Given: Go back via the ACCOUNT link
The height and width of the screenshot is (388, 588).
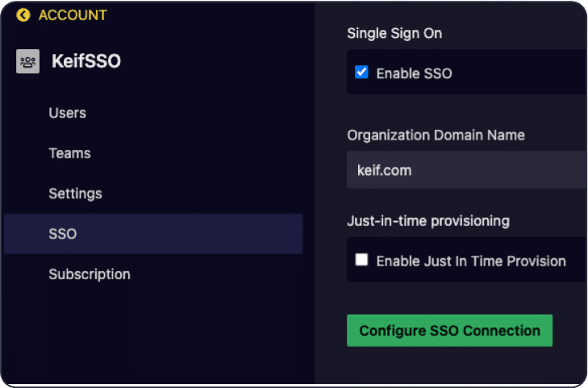Looking at the screenshot, I should point(73,15).
